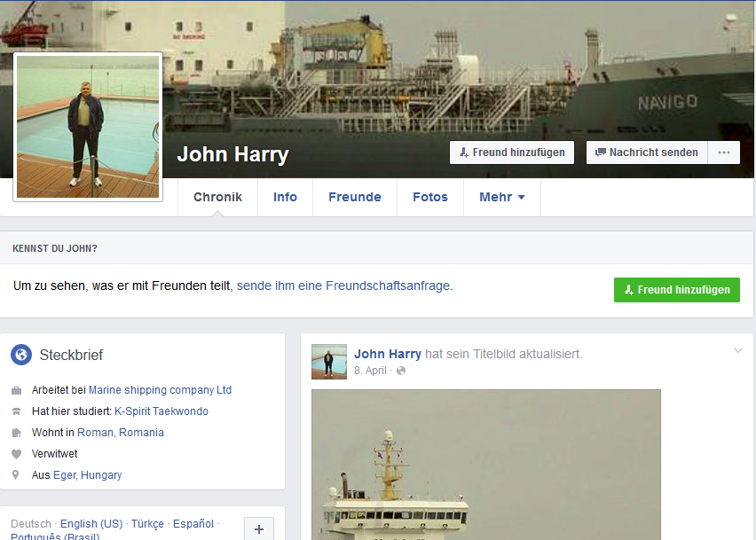
Task: Open the Eger, Hungary hometown link
Action: [87, 475]
